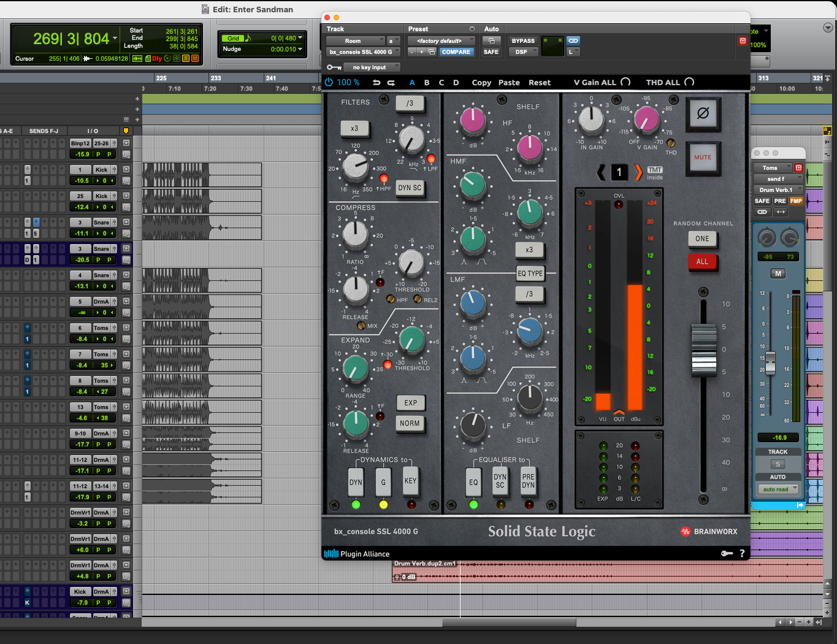The image size is (837, 644).
Task: Open the DSP mode dropdown
Action: (523, 52)
